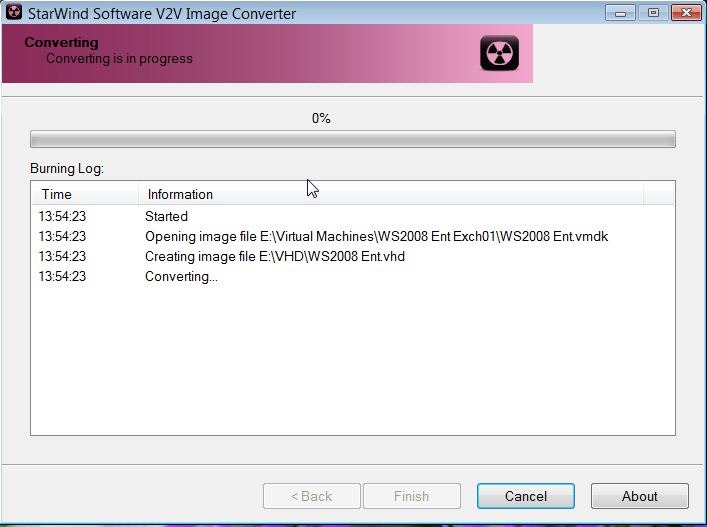Screen dimensions: 707x527
Task: Click the "Burning Log:" label
Action: pos(67,169)
